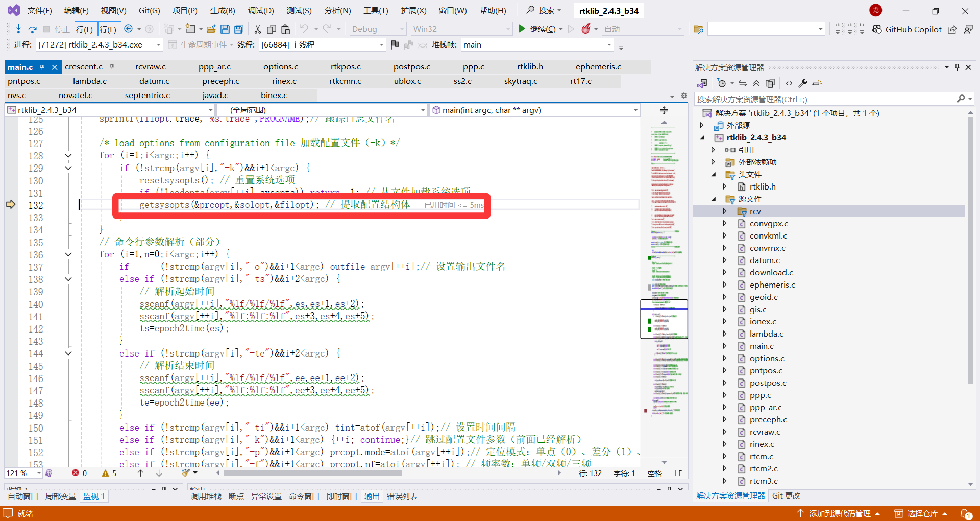
Task: Collapse the if block fold at line 129
Action: [x=68, y=168]
